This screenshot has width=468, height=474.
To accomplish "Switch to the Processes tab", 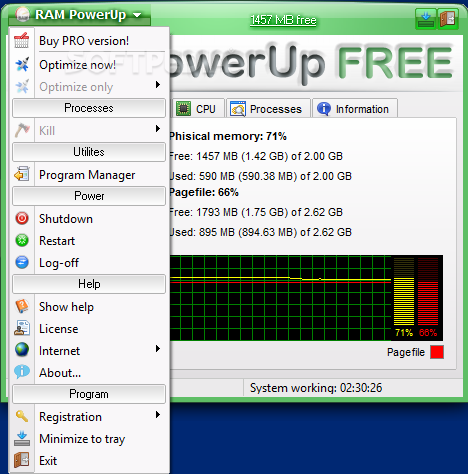I will [268, 108].
